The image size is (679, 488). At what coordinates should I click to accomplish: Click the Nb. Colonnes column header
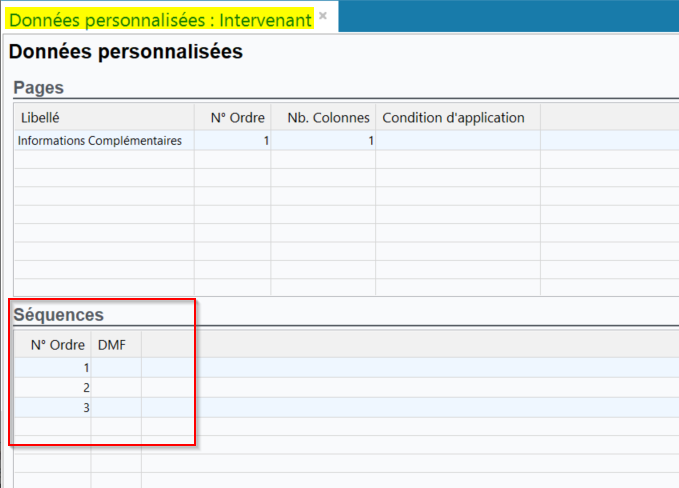[x=323, y=117]
